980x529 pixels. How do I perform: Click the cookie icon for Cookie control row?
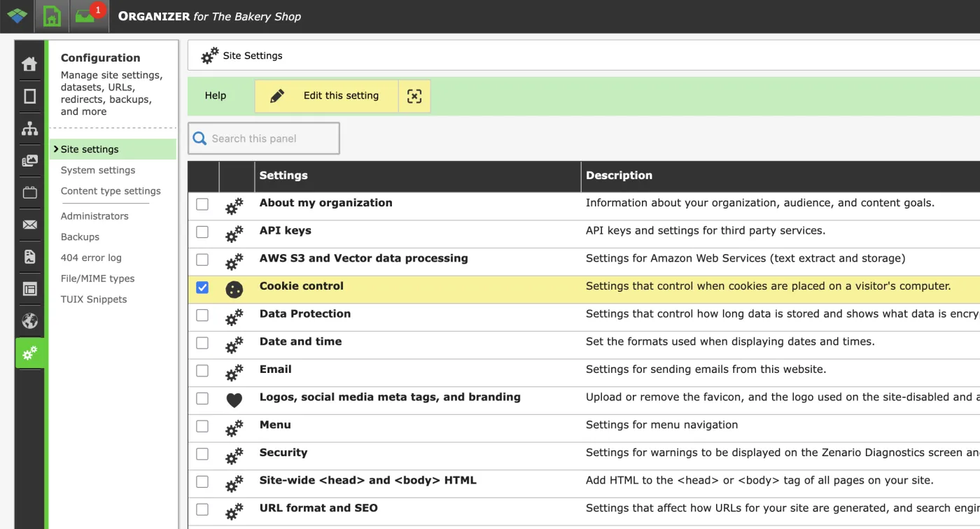point(234,290)
